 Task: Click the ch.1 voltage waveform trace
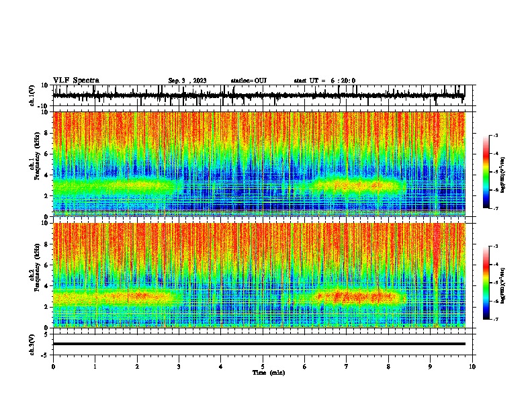(259, 95)
